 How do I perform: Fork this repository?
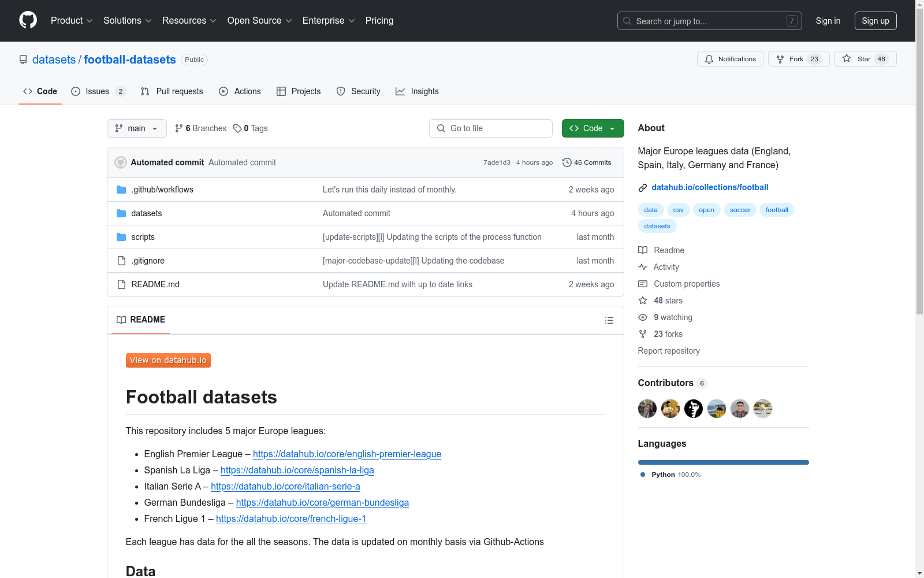[799, 59]
